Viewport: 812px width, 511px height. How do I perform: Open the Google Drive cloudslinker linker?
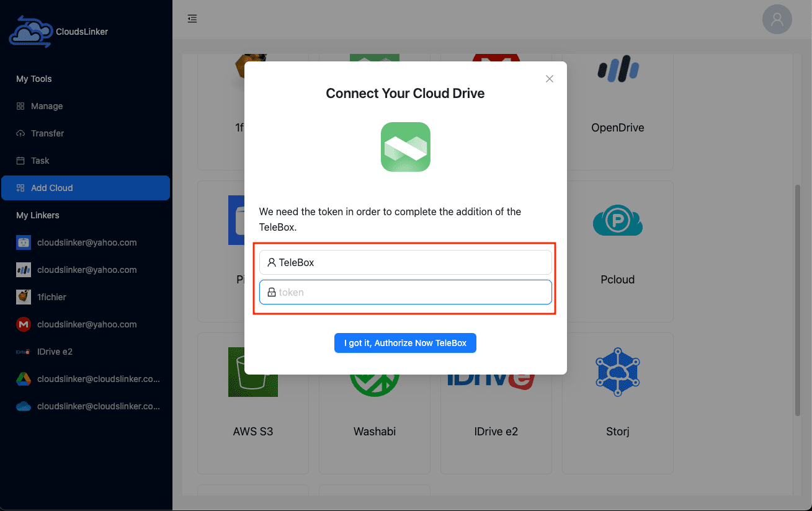pos(86,379)
